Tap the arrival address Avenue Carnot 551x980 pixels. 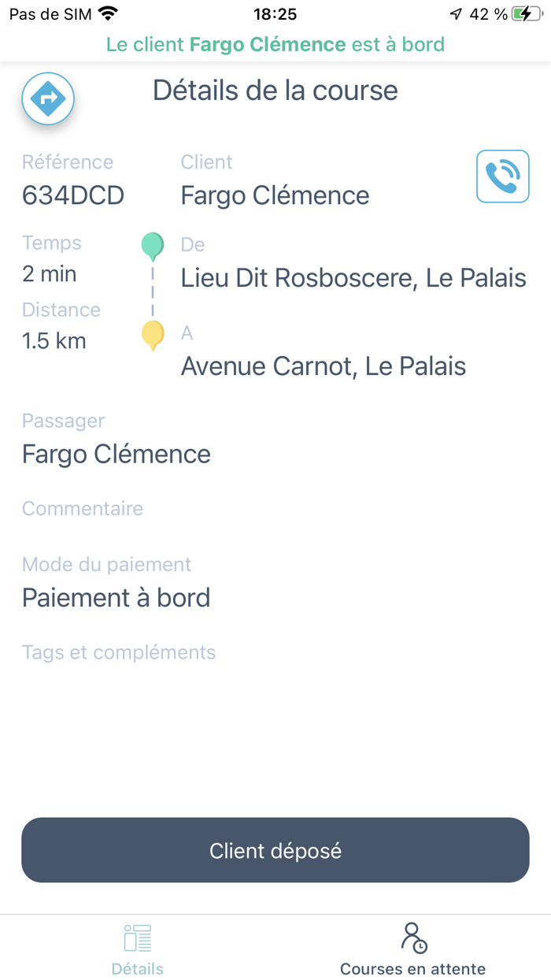[x=324, y=366]
